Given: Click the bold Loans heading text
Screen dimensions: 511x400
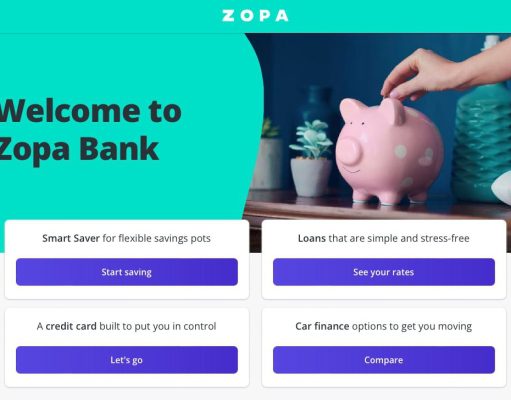Looking at the screenshot, I should [312, 238].
